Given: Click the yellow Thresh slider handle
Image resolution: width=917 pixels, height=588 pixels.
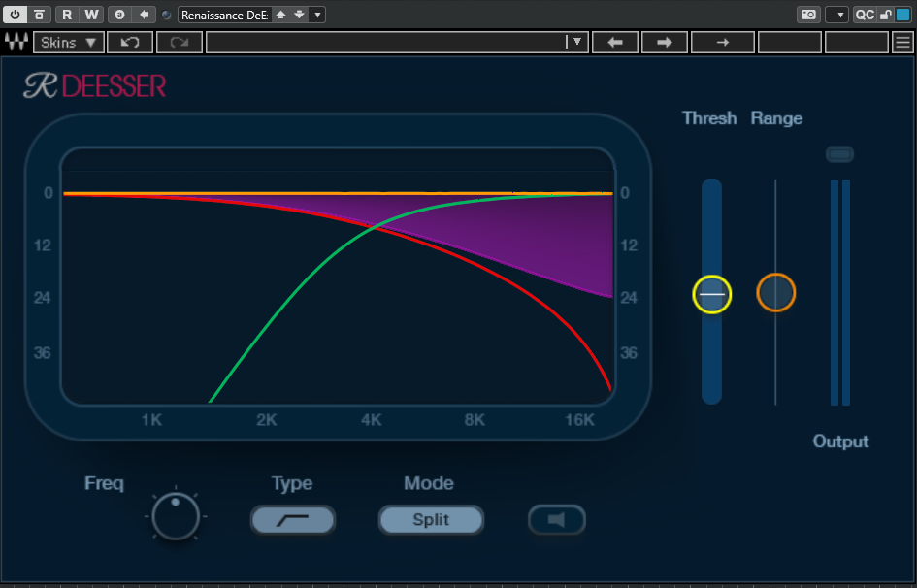Looking at the screenshot, I should point(711,294).
